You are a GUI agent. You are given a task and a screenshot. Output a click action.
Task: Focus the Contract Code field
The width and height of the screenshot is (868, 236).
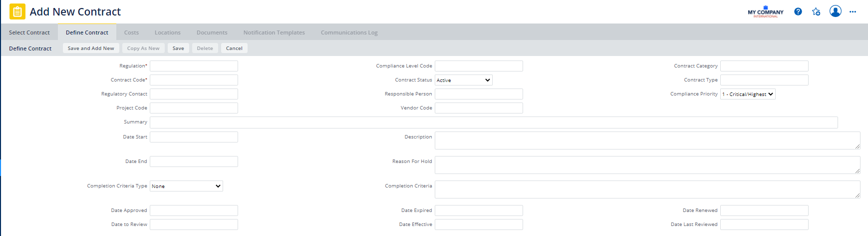pyautogui.click(x=194, y=80)
